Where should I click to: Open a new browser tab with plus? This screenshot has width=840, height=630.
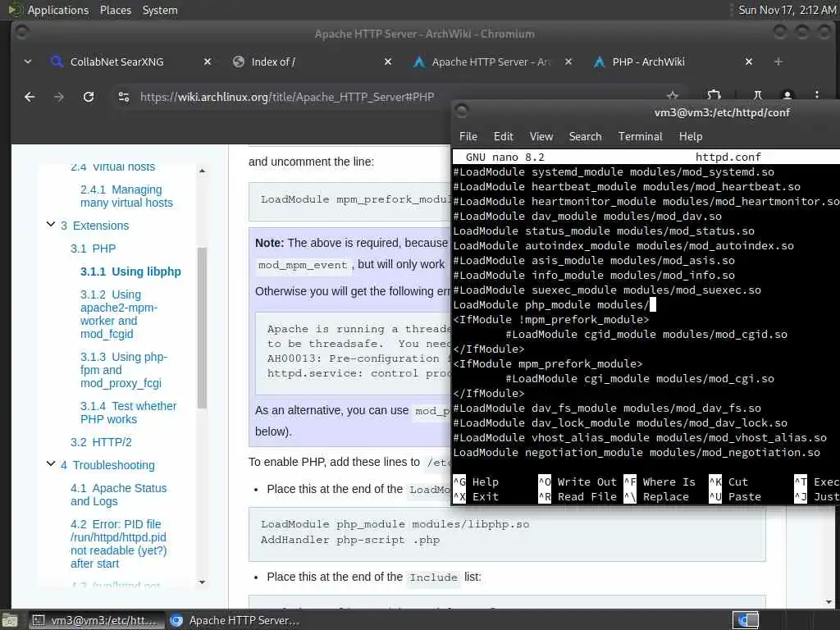coord(778,62)
